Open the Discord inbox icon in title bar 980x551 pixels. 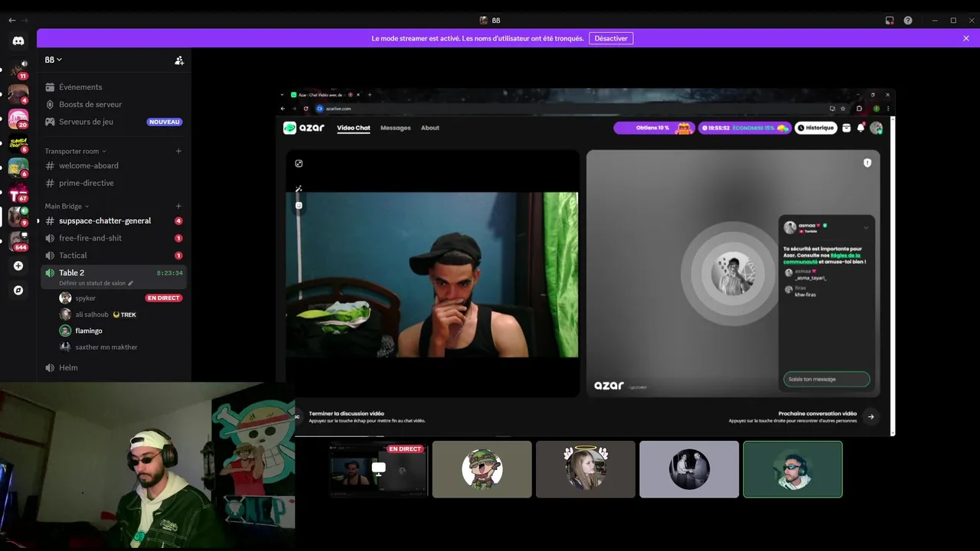(x=890, y=21)
